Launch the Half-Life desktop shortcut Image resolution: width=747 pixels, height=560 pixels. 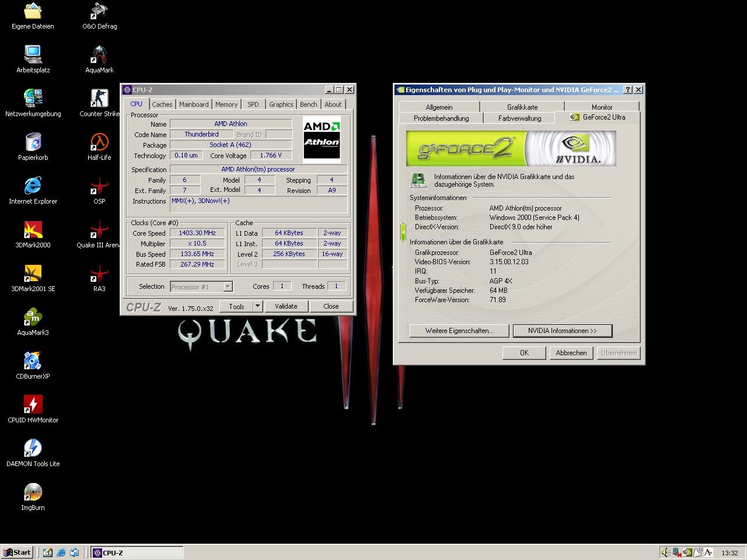[99, 148]
